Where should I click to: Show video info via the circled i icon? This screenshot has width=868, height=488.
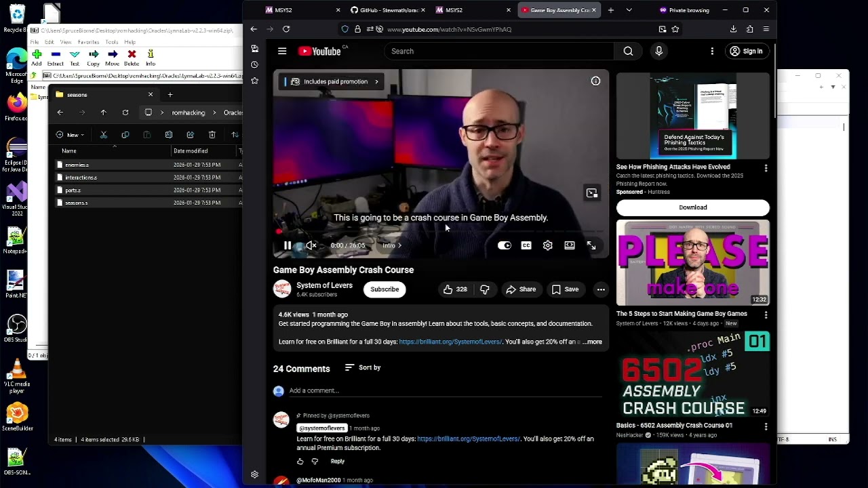click(x=595, y=81)
